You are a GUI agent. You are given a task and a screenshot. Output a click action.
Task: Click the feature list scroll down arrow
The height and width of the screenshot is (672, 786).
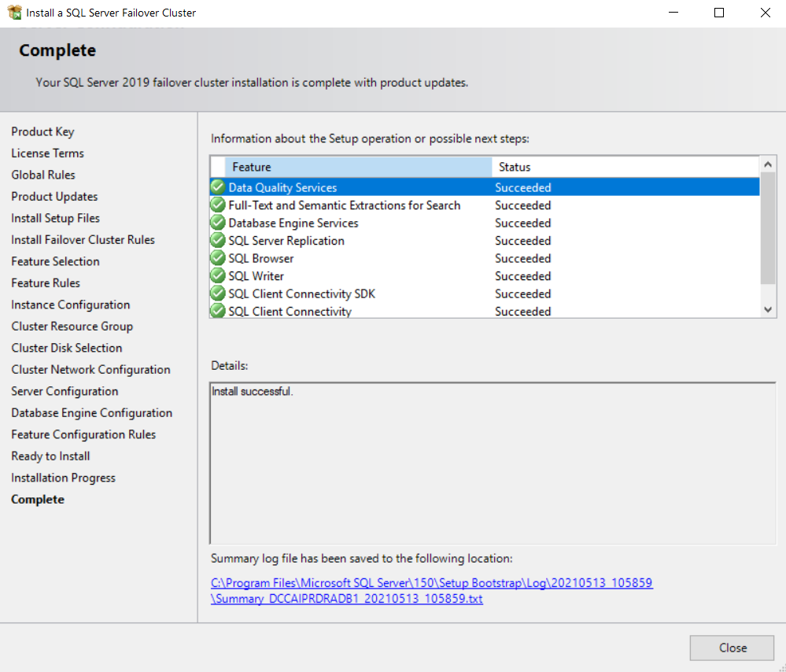pyautogui.click(x=767, y=310)
